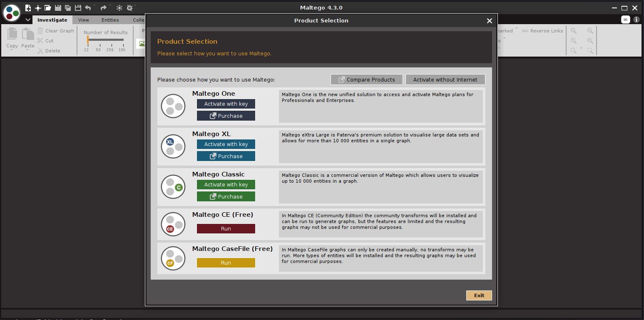Click the Redo arrow icon
This screenshot has height=320, width=644.
104,7
